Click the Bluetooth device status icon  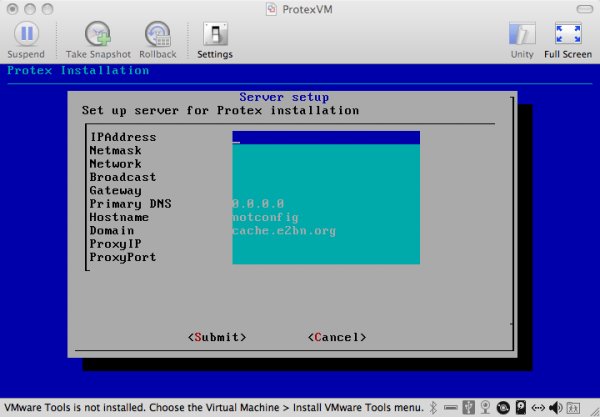point(433,408)
